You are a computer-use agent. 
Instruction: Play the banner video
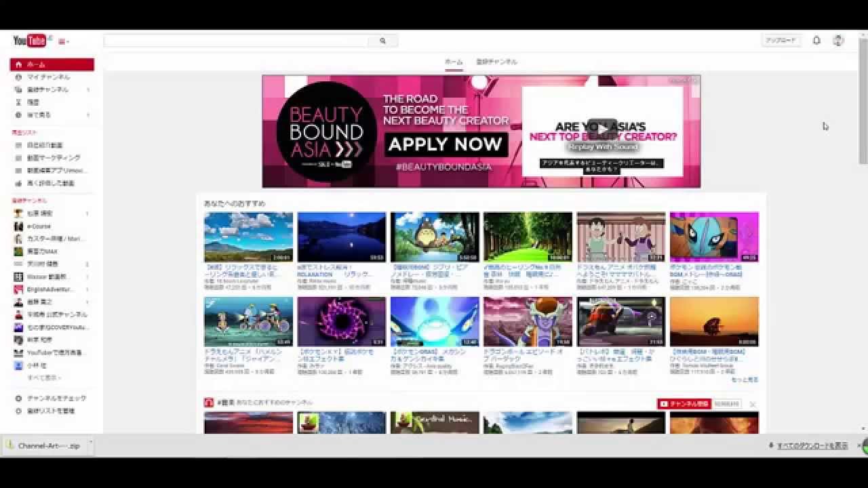(602, 127)
